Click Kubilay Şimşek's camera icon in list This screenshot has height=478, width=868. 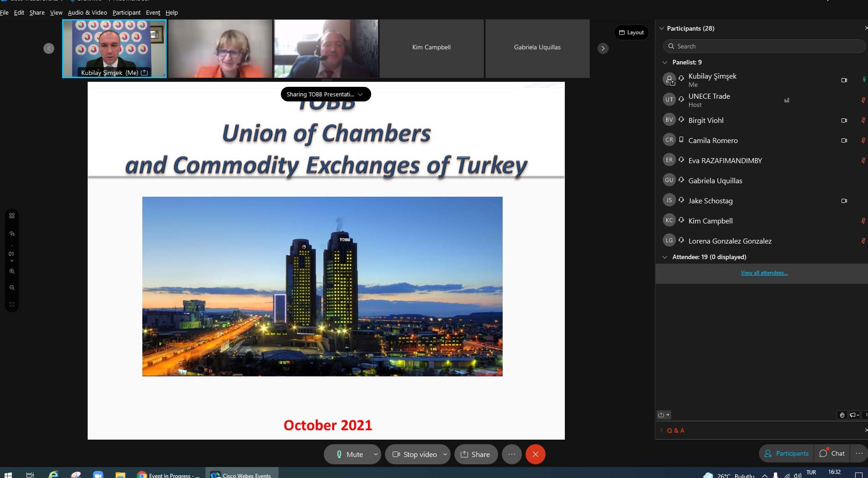[x=844, y=80]
